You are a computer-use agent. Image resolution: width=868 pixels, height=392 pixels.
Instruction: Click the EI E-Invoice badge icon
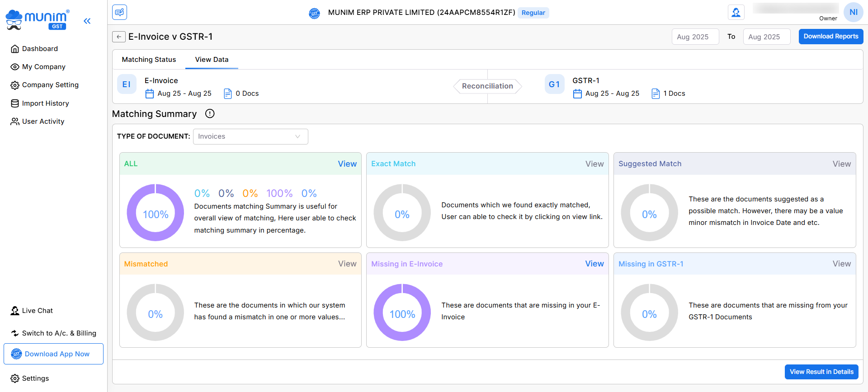pyautogui.click(x=127, y=84)
